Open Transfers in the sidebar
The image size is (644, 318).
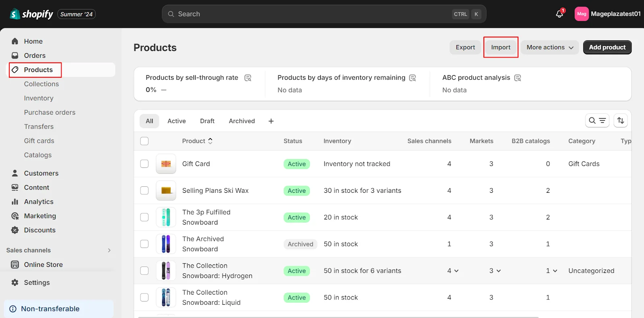coord(39,127)
